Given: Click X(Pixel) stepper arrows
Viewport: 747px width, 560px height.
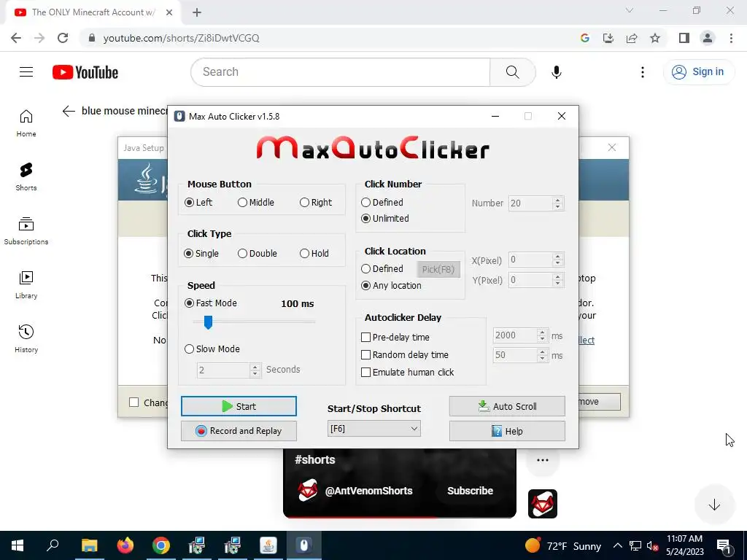Looking at the screenshot, I should tap(558, 260).
